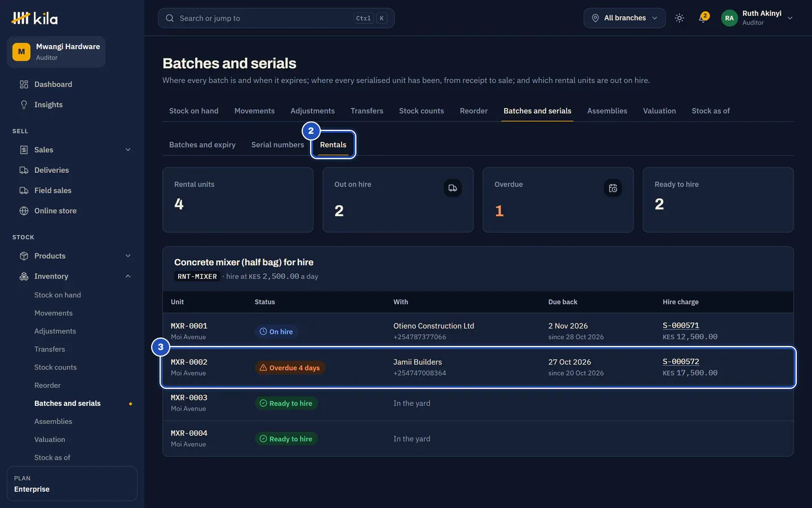The width and height of the screenshot is (812, 508).
Task: Click the Out on hire truck icon
Action: click(x=452, y=188)
